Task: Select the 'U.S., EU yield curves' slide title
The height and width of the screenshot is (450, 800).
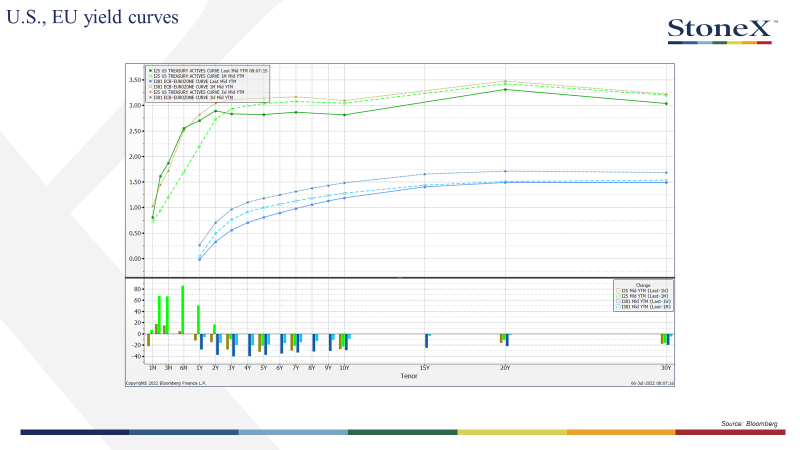Action: [x=92, y=17]
